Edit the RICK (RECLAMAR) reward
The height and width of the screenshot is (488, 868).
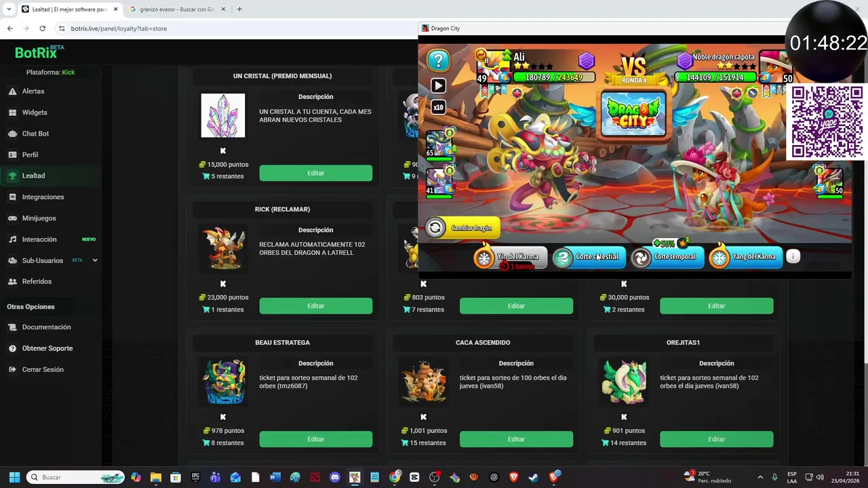pos(315,306)
